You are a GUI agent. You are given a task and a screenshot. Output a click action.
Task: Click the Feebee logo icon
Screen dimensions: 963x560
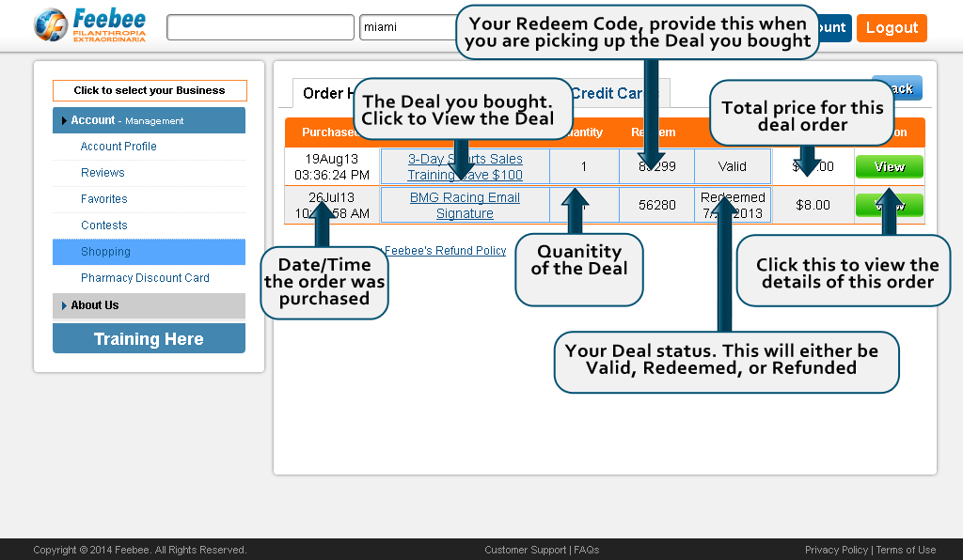[50, 24]
